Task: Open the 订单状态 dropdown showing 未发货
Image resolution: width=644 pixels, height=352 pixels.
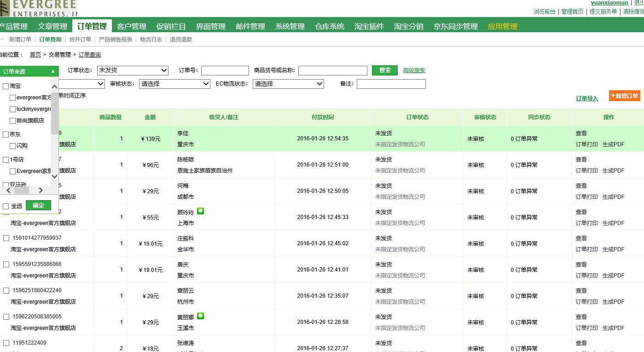Action: point(133,70)
